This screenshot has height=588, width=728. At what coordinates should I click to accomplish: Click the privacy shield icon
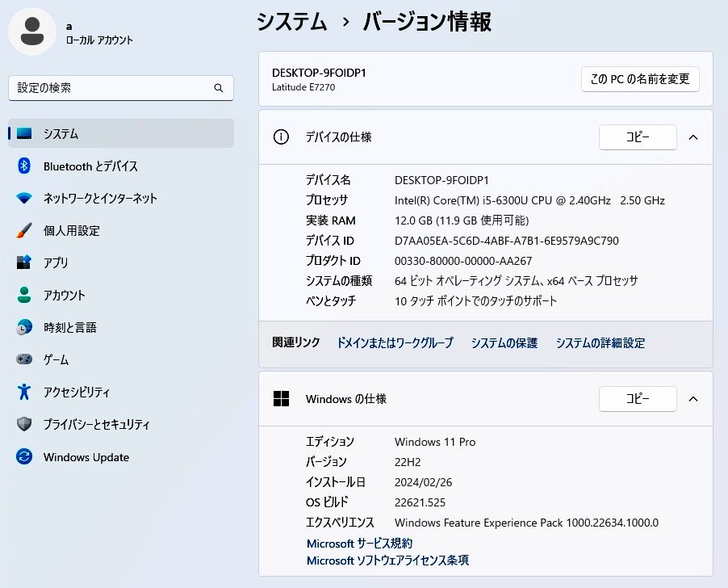click(24, 424)
